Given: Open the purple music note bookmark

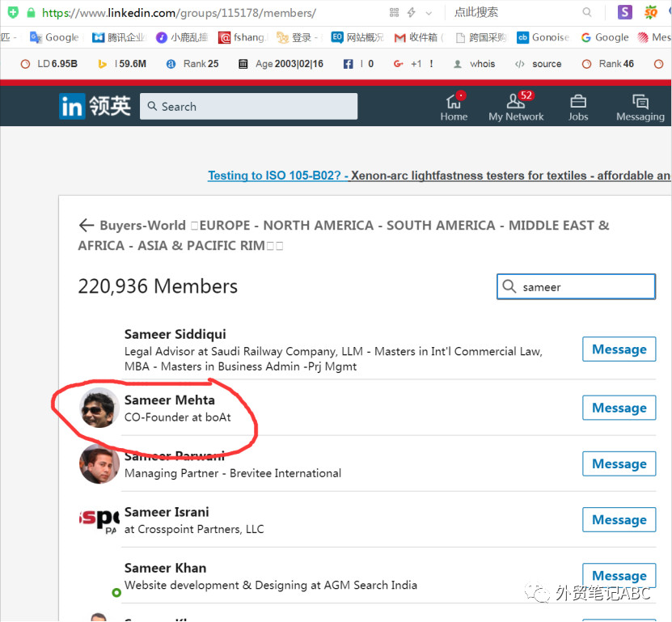Looking at the screenshot, I should pos(182,38).
